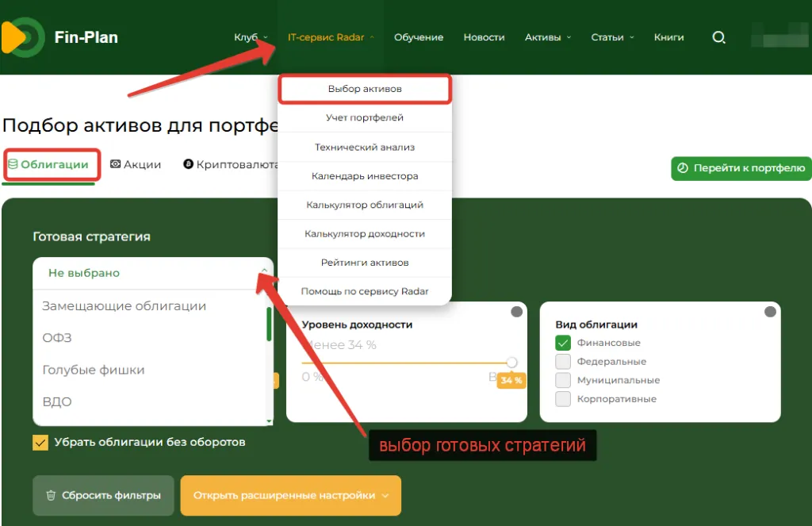
Task: Click the Перейти к портфелю button
Action: pos(741,168)
